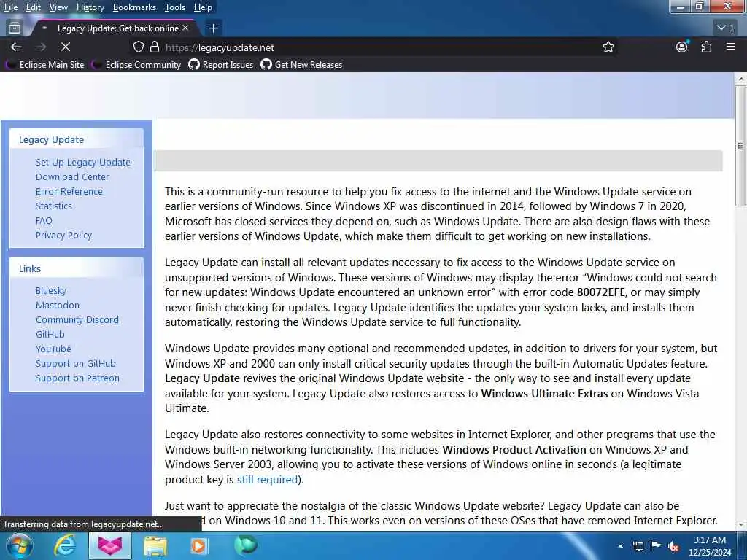The width and height of the screenshot is (747, 560).
Task: Launch Internet Explorer from taskbar
Action: click(x=64, y=545)
